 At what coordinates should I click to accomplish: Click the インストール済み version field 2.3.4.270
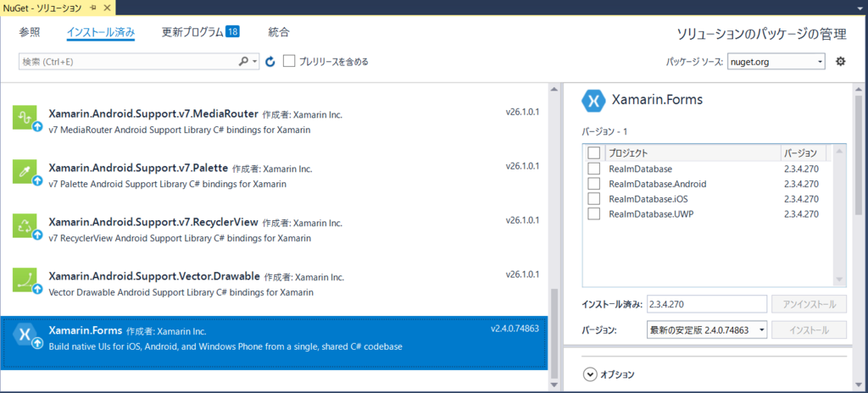click(706, 304)
